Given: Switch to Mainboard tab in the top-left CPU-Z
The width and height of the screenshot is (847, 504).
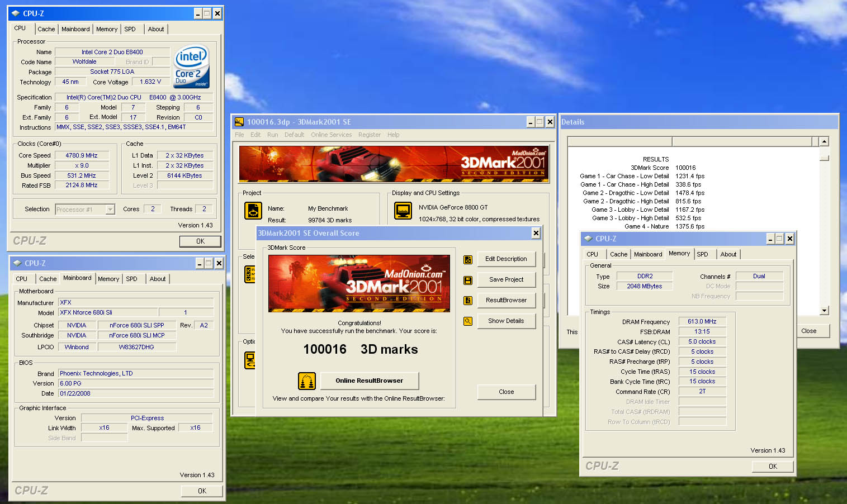Looking at the screenshot, I should pyautogui.click(x=75, y=29).
